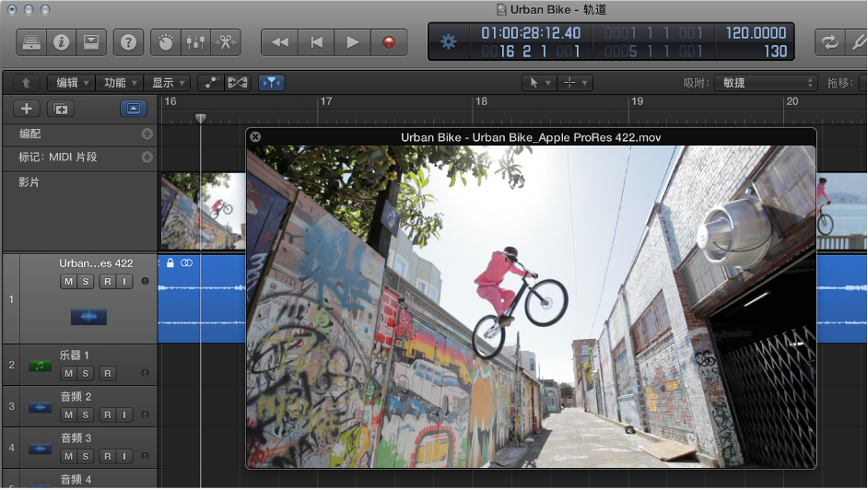Screen dimensions: 868x490
Task: Mute the Urban...es 422 track
Action: pos(68,281)
